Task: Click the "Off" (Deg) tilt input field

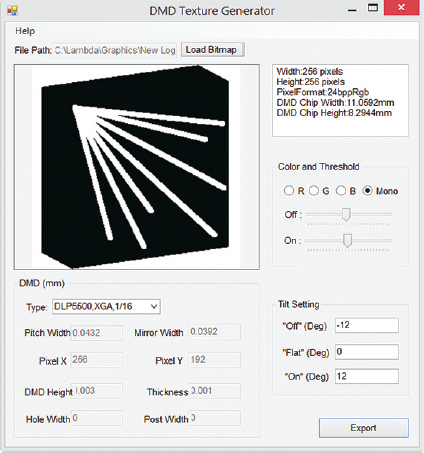Action: 367,325
